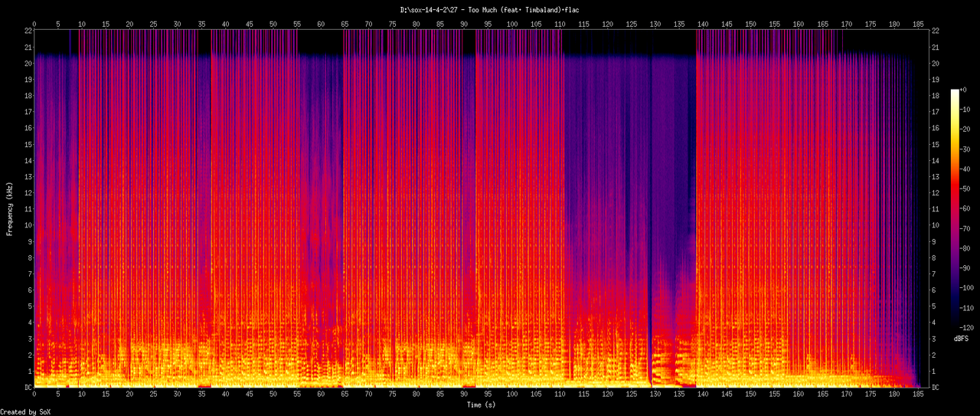Click "170" on the top time axis
Viewport: 980px width, 416px height.
point(846,23)
